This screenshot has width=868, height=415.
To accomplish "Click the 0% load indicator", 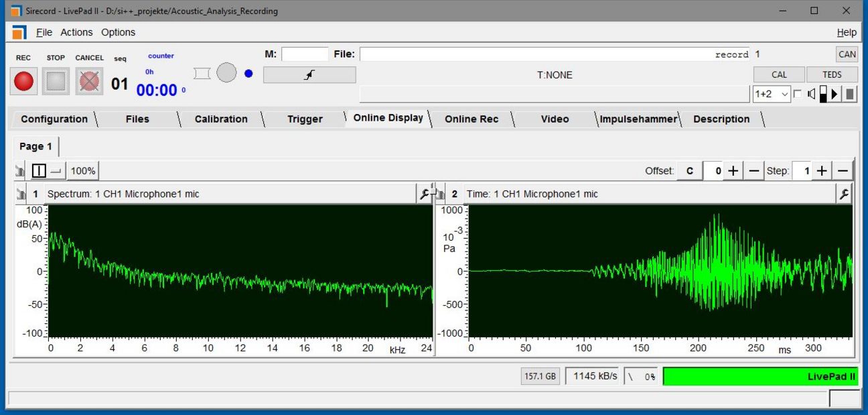I will tap(642, 376).
